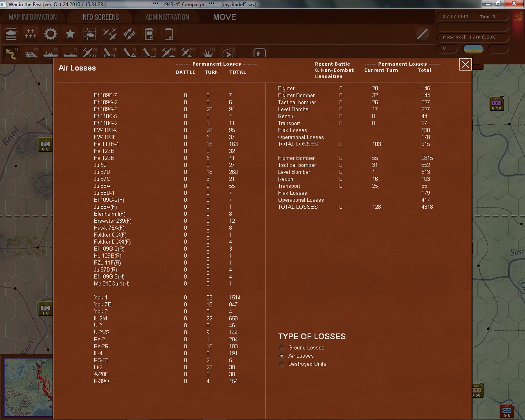525x420 pixels.
Task: Click the Yak-1 total value 1514
Action: click(x=235, y=297)
